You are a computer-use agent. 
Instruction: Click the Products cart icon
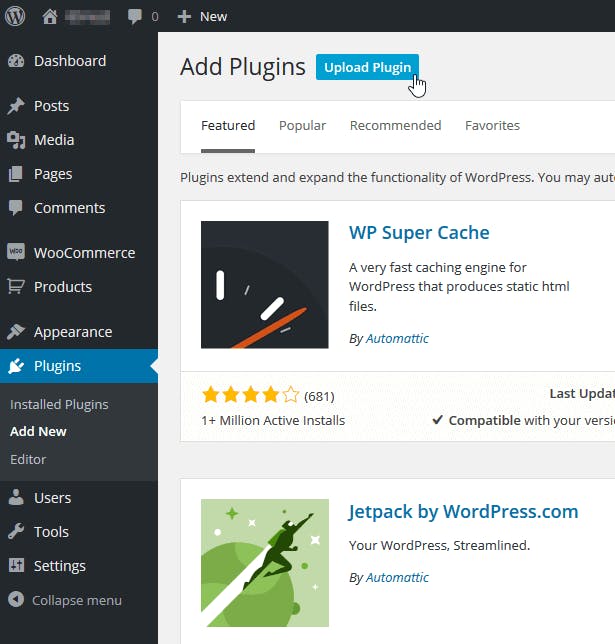click(x=16, y=286)
